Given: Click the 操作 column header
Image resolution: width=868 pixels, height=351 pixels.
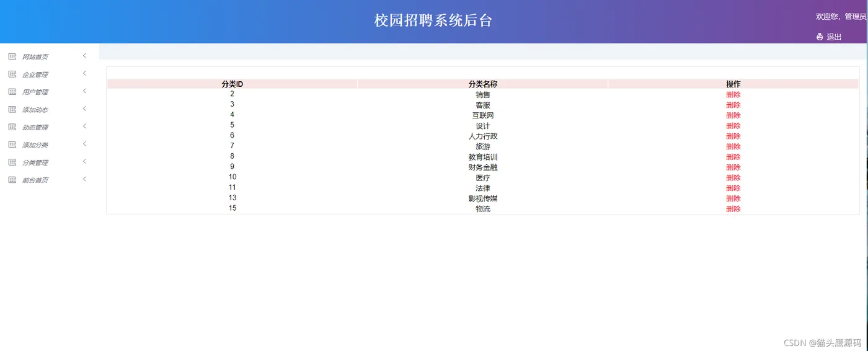Looking at the screenshot, I should click(733, 84).
